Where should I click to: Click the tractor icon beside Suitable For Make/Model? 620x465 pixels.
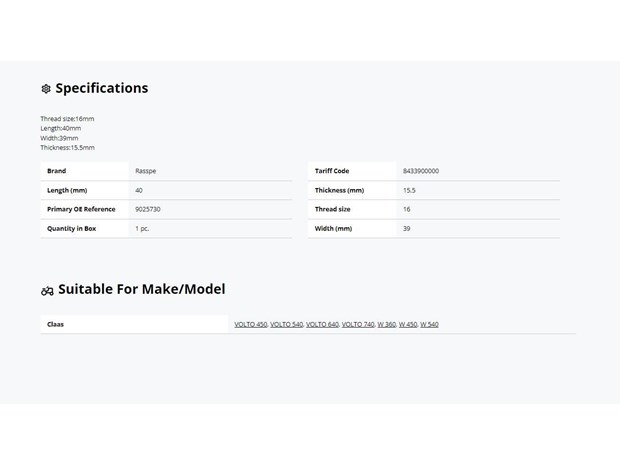click(x=47, y=291)
